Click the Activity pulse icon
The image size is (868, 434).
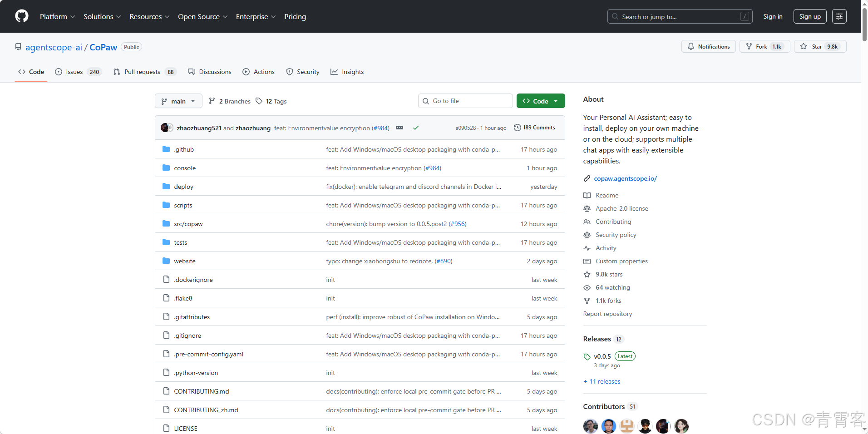(x=587, y=248)
